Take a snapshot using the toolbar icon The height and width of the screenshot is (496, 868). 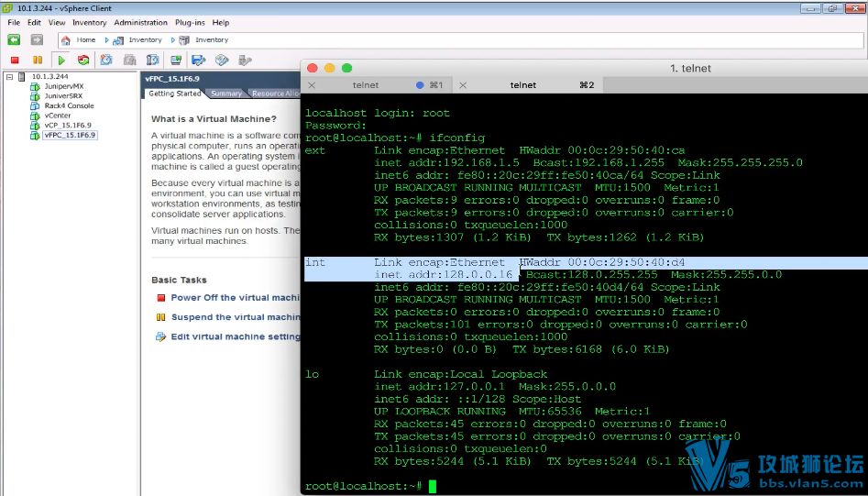click(106, 60)
